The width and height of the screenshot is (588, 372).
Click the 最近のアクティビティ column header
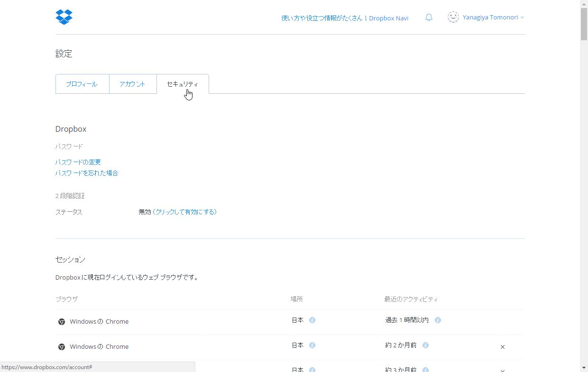[411, 299]
